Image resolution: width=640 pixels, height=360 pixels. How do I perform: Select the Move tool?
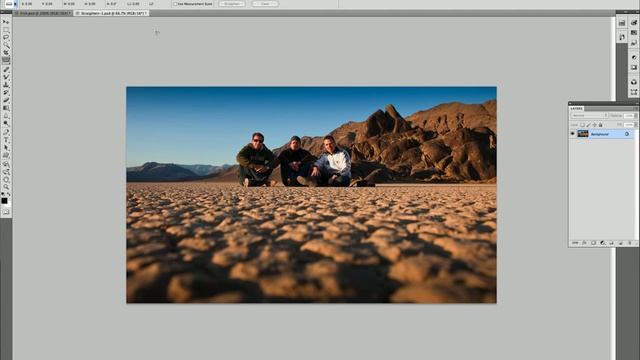click(6, 21)
